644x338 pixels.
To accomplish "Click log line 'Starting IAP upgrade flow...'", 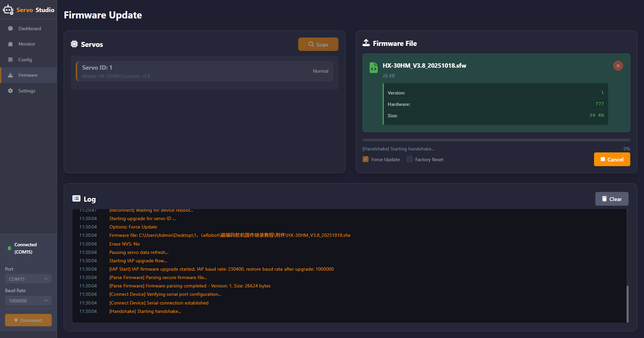I will 138,261.
